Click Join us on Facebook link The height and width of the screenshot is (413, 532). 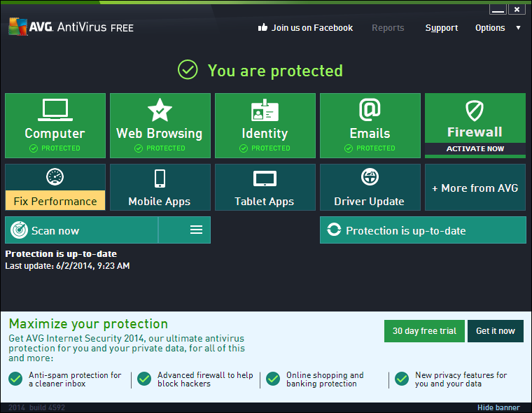coord(305,28)
